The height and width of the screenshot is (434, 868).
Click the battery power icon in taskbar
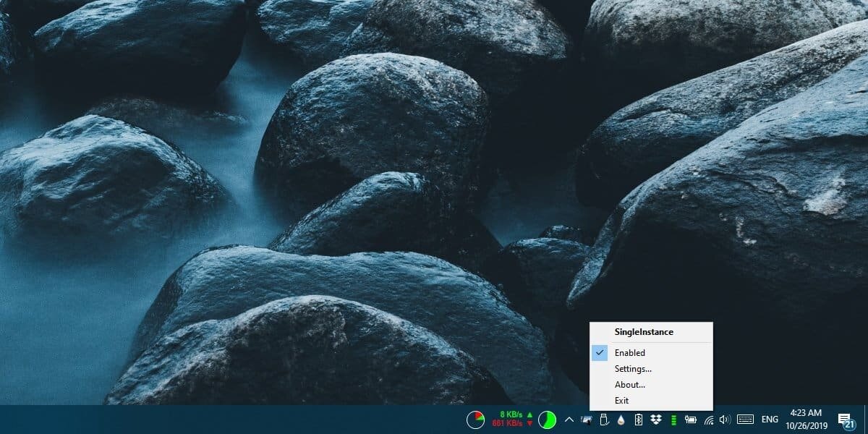(692, 419)
